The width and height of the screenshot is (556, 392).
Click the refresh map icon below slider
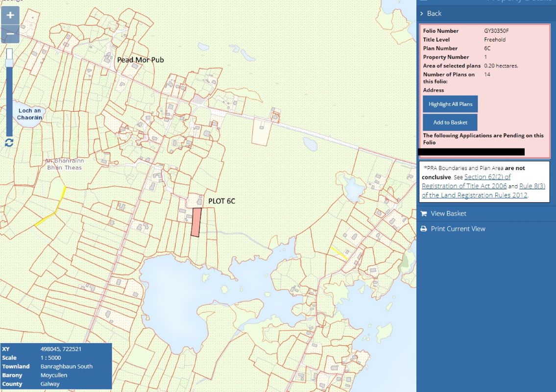[x=9, y=143]
